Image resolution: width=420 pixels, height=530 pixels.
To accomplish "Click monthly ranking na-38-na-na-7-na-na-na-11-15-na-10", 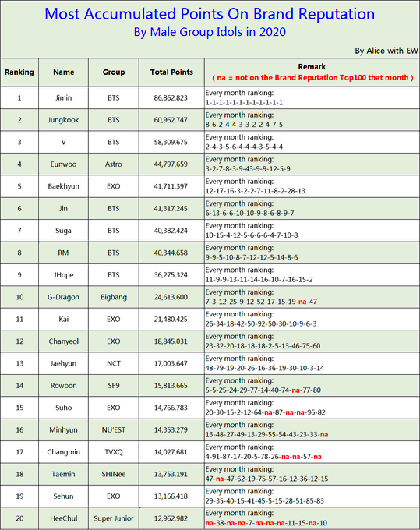I will [x=266, y=523].
